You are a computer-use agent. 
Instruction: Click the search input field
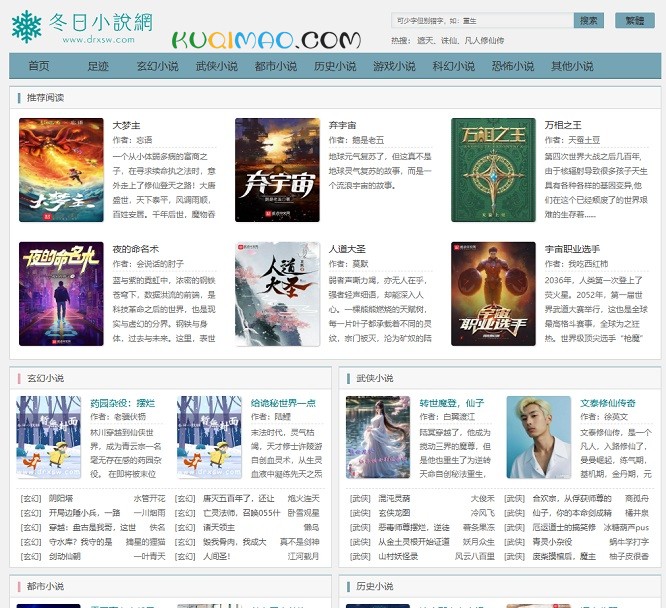click(482, 20)
